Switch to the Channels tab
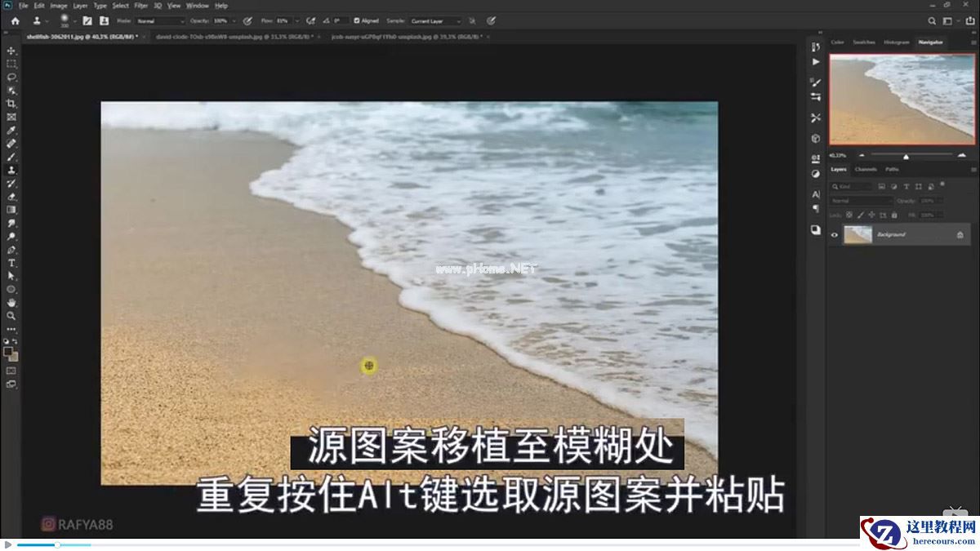The width and height of the screenshot is (980, 551). (866, 170)
